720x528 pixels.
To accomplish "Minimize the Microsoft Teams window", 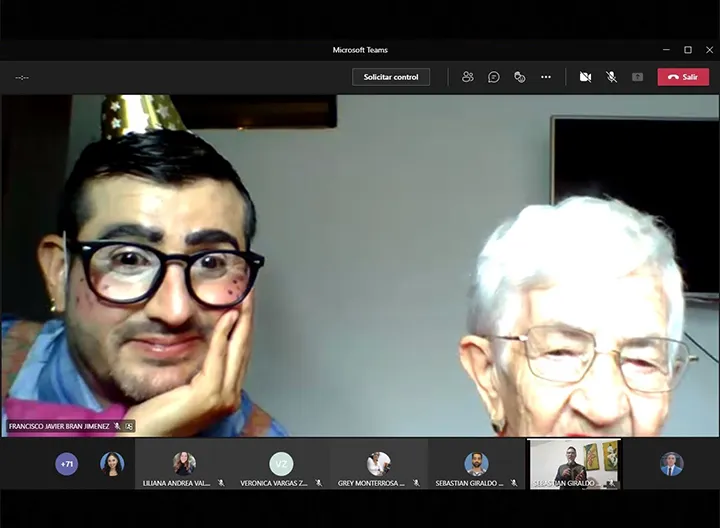I will 666,50.
